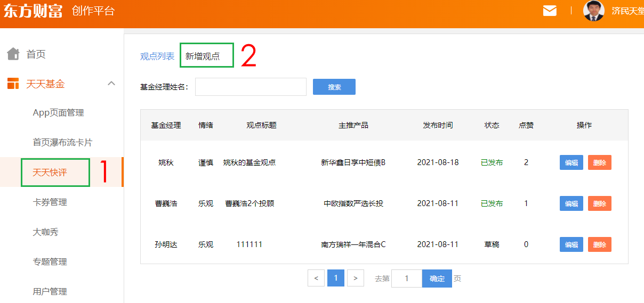Click the 创作平台 header text
This screenshot has height=303, width=644.
pyautogui.click(x=93, y=11)
